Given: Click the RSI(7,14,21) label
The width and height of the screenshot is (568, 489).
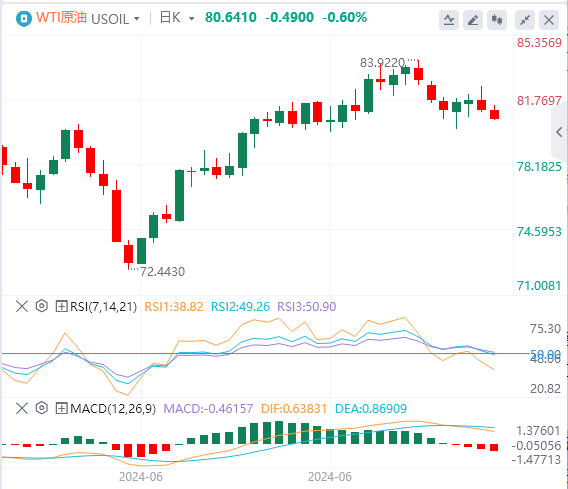Looking at the screenshot, I should click(104, 307).
